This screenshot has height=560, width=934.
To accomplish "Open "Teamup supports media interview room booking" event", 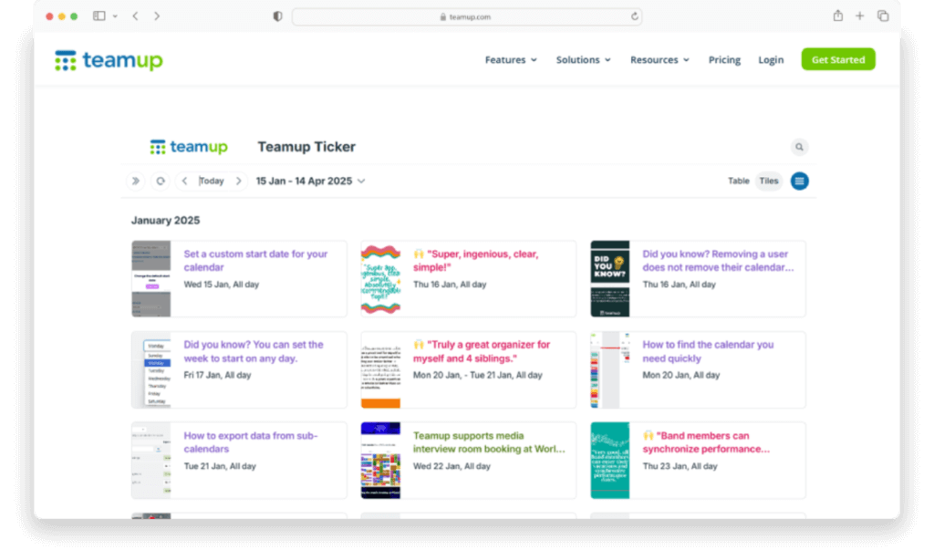I will pyautogui.click(x=489, y=442).
